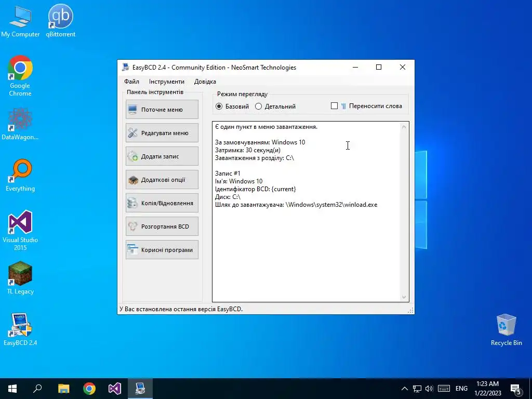The width and height of the screenshot is (532, 399).
Task: Click the 'Затримка: 30 секунд(и)' line
Action: [x=248, y=150]
